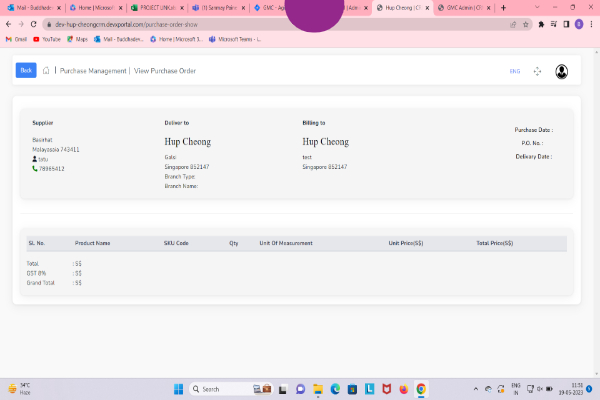Open the ENG language selector
Viewport: 600px width, 400px height.
(x=515, y=71)
